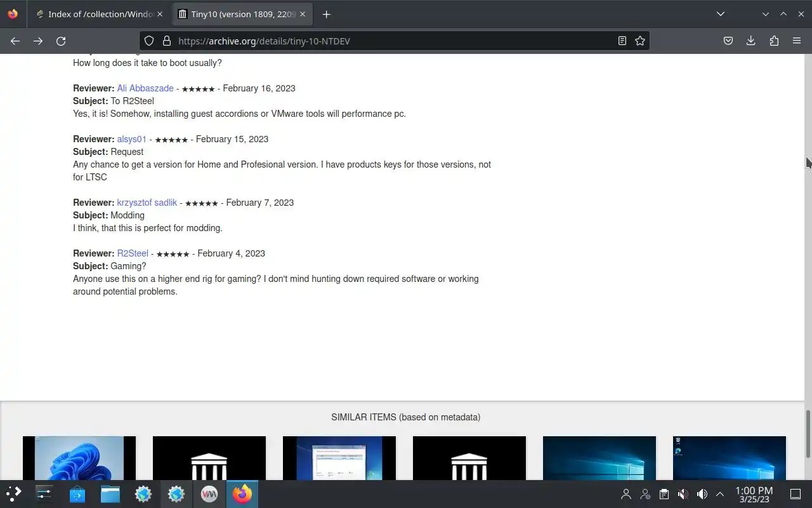
Task: Open VM application in taskbar
Action: click(209, 494)
